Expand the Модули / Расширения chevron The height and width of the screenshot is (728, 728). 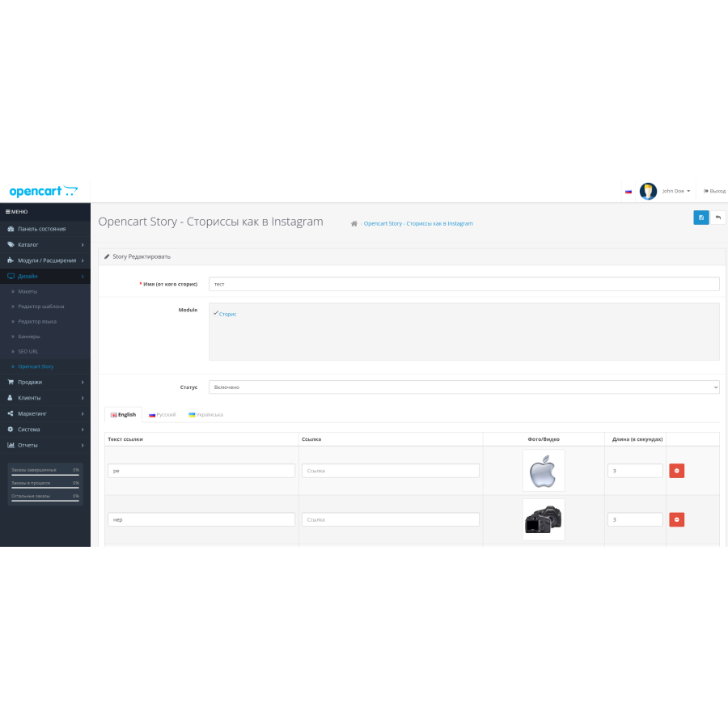coord(83,260)
